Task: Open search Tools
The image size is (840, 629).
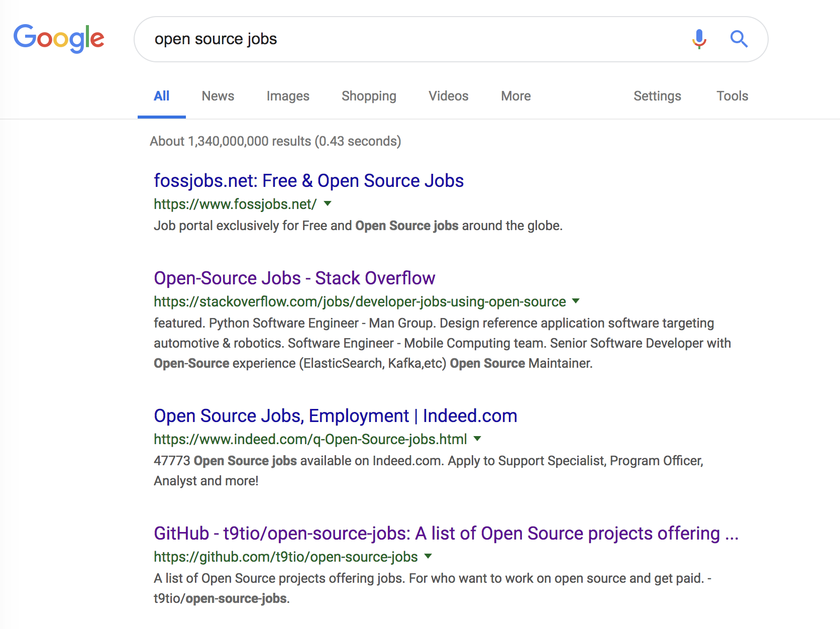Action: click(732, 96)
